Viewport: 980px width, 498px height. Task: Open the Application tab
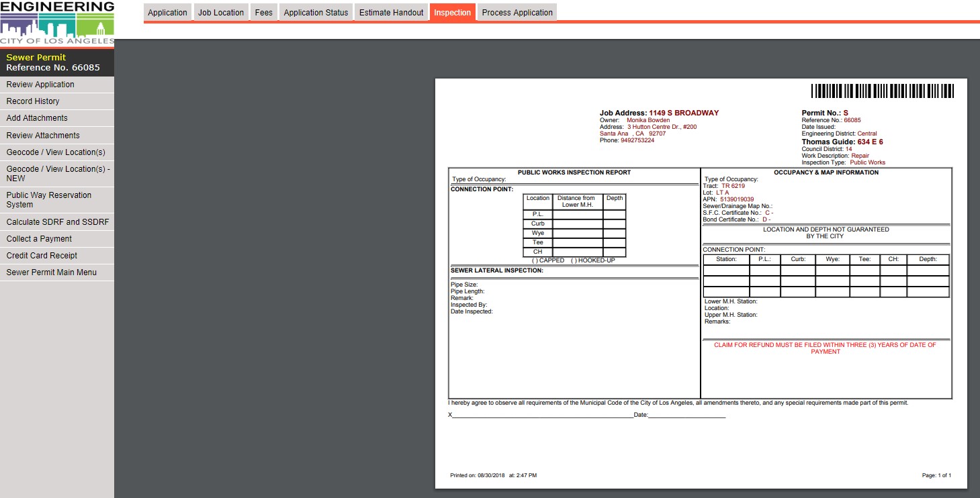coord(167,12)
